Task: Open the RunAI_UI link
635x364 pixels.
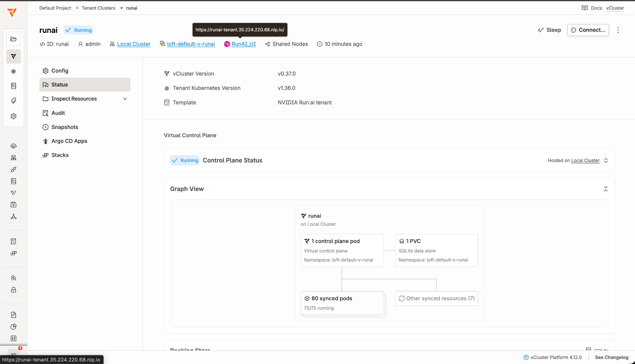Action: (x=244, y=44)
